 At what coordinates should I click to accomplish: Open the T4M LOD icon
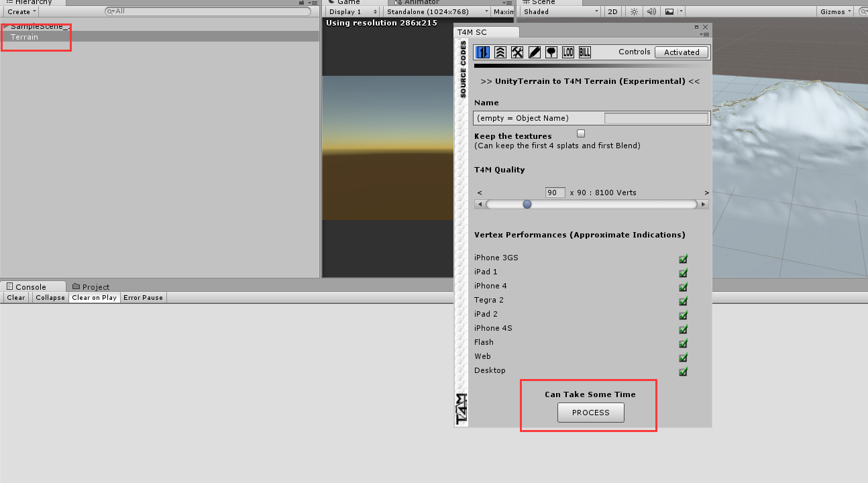(x=568, y=52)
